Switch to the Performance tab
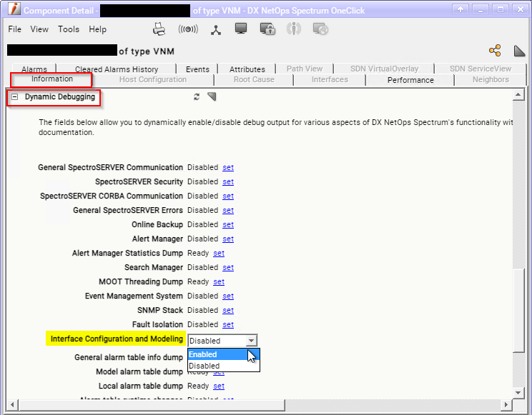The image size is (532, 415). 410,80
